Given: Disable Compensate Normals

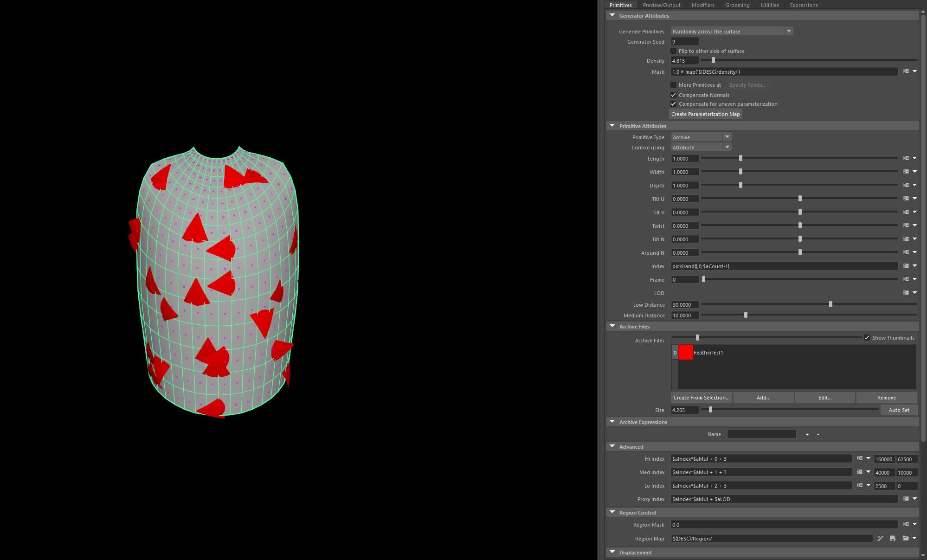Looking at the screenshot, I should [674, 95].
